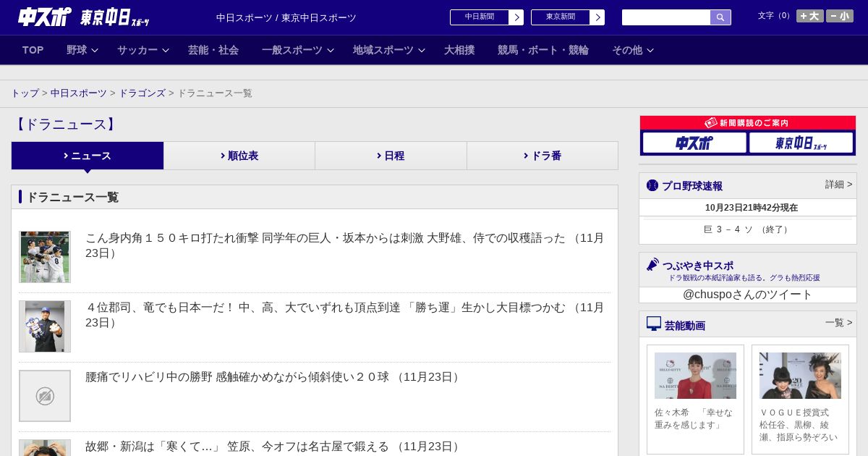868x456 pixels.
Task: Click the score 巨 ３－４ ソ （終了）
Action: point(747,229)
